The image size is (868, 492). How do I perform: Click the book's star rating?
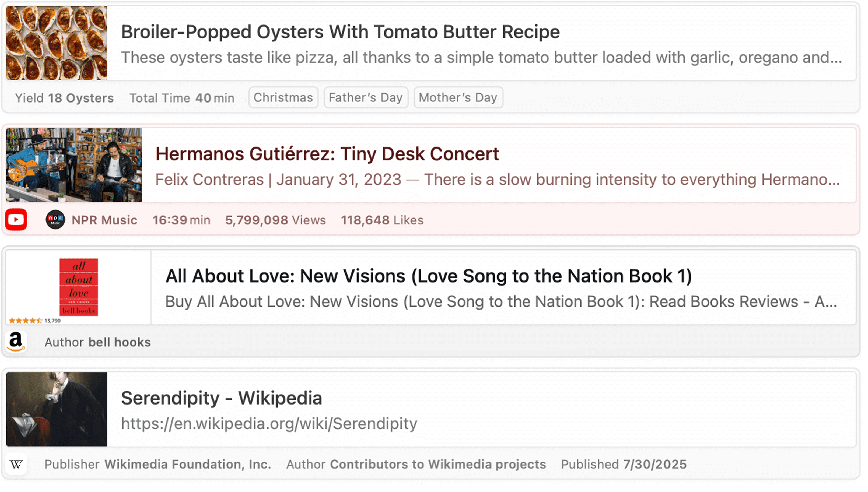(x=26, y=321)
